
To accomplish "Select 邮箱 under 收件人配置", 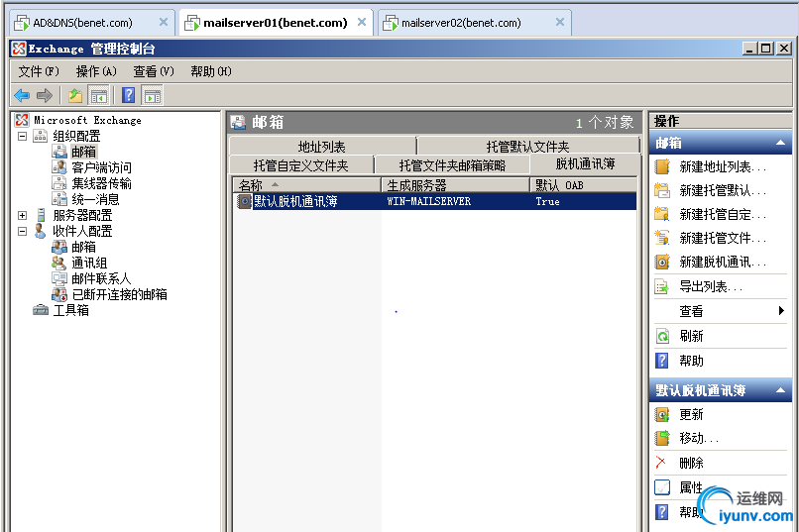I will (83, 247).
